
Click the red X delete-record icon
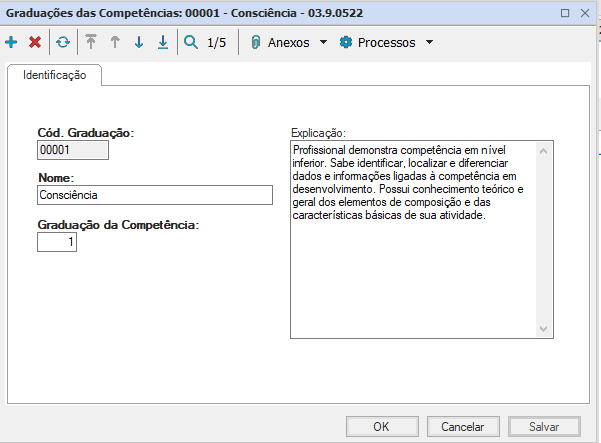35,43
